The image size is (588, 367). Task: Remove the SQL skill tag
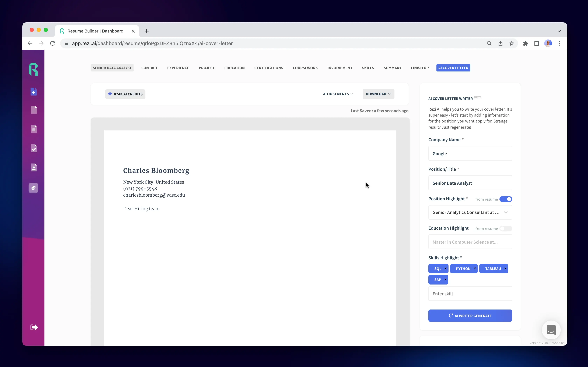coord(446,268)
